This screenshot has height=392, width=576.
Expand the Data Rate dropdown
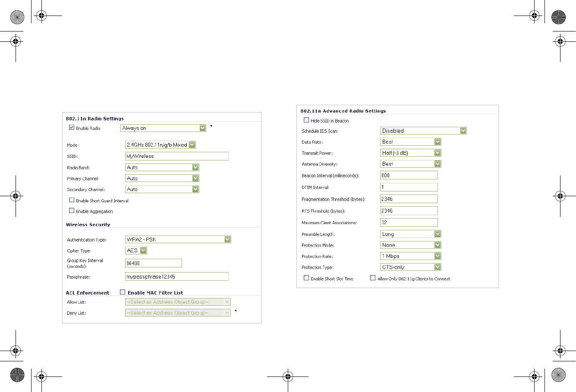point(411,142)
